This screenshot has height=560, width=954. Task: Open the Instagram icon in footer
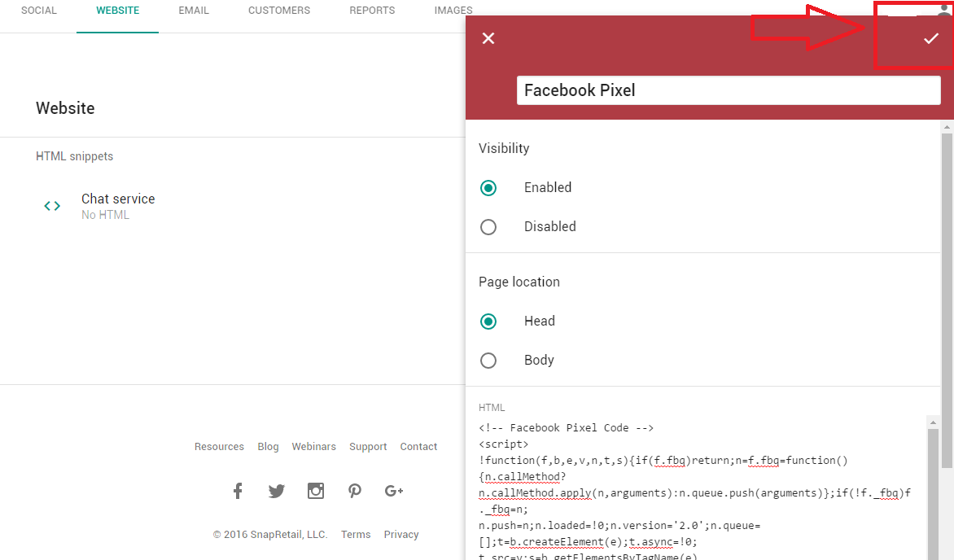click(316, 491)
